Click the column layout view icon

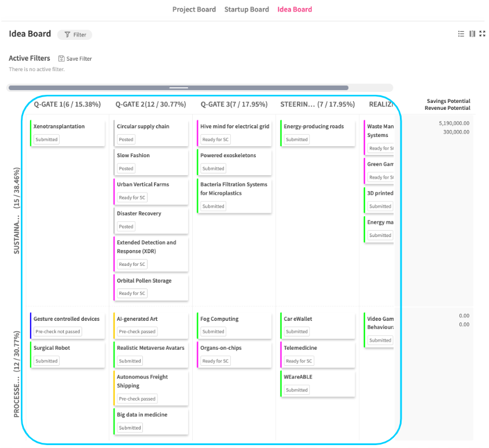(472, 34)
